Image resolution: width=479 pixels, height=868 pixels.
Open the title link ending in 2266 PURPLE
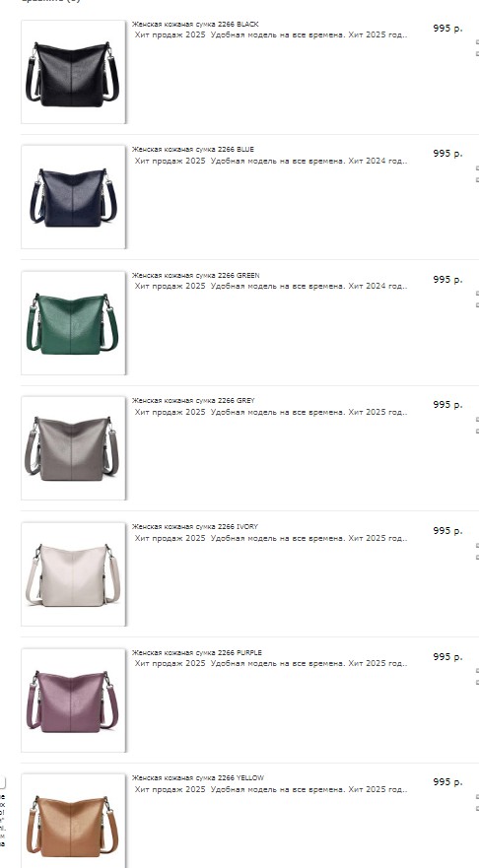tap(196, 653)
